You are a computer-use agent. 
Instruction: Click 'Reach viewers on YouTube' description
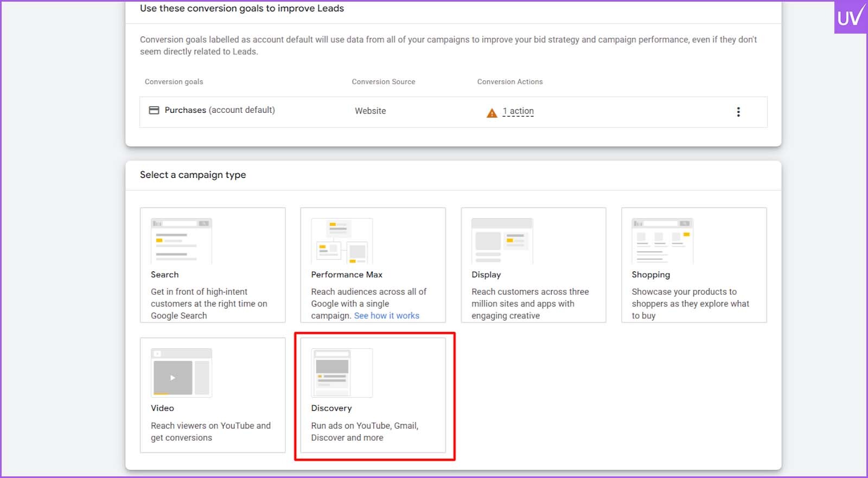tap(210, 432)
